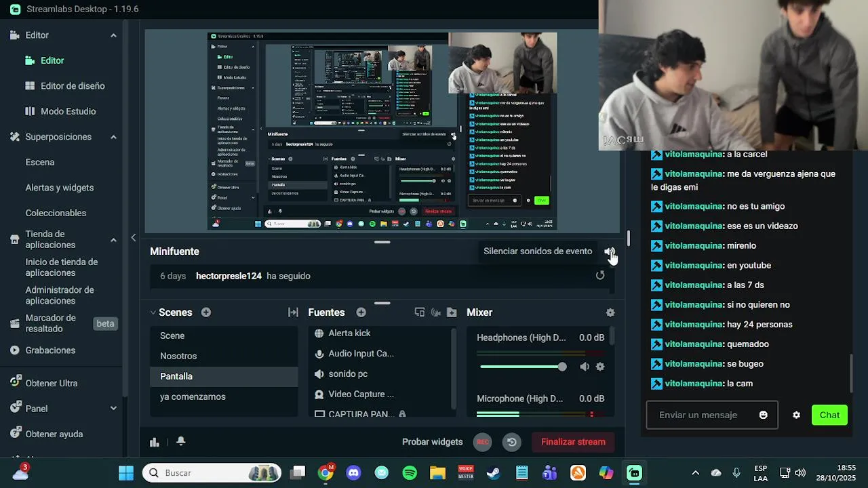The height and width of the screenshot is (488, 868).
Task: Collapse the Superposiciones sidebar section
Action: pos(113,137)
